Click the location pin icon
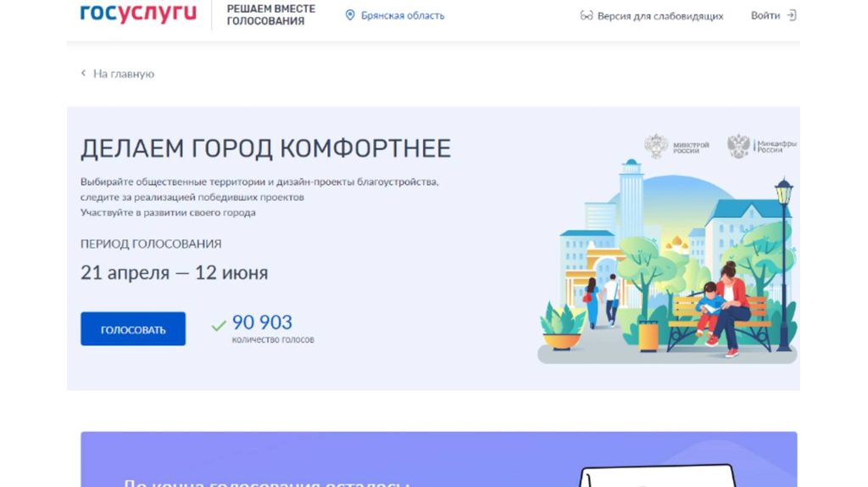The height and width of the screenshot is (487, 868). click(x=350, y=15)
